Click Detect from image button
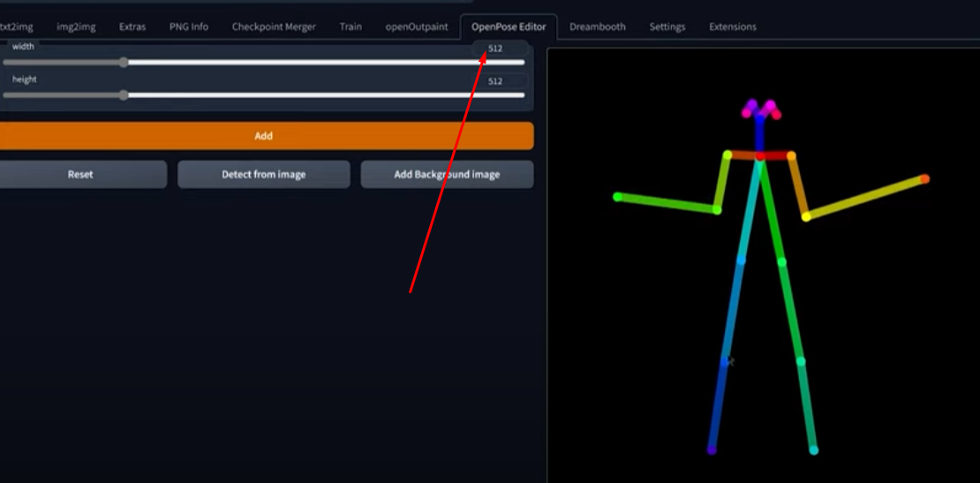Screen dimensions: 980x483 264,174
